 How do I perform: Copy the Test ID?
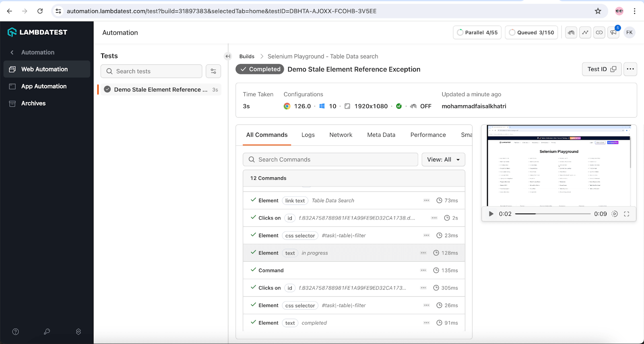click(x=602, y=69)
